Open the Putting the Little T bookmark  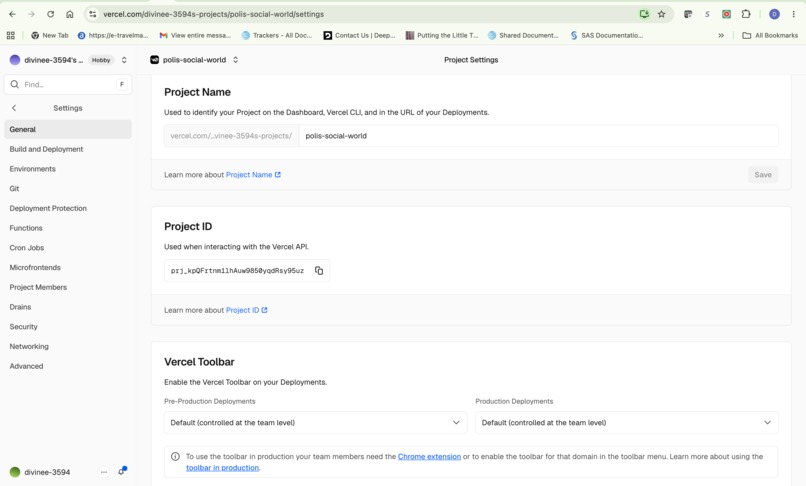click(442, 35)
